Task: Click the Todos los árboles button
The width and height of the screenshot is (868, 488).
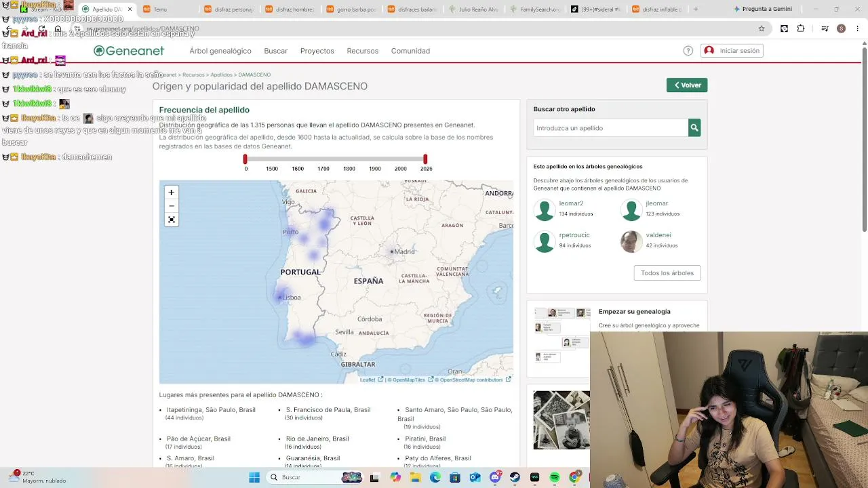Action: [x=667, y=273]
